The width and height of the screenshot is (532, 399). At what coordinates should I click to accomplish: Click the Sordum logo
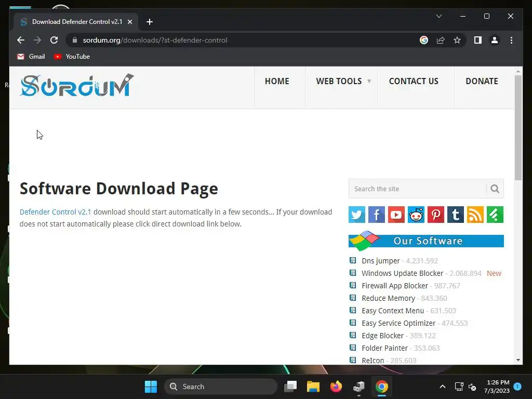click(x=77, y=86)
